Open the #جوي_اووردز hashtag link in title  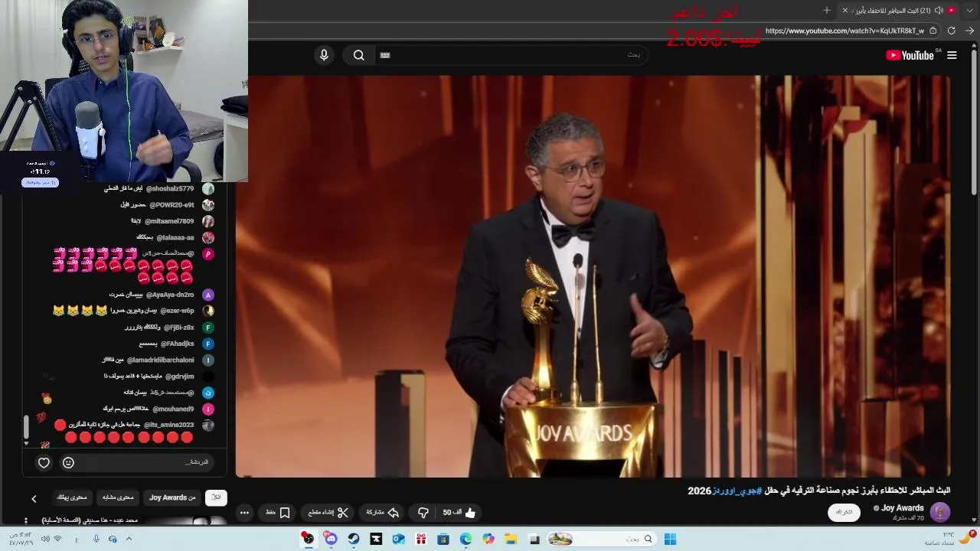(x=737, y=491)
